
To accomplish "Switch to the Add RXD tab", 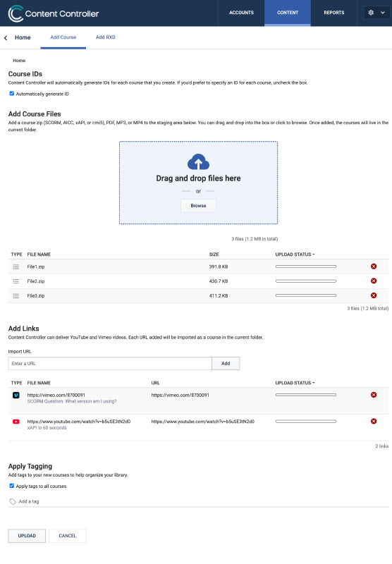I will (105, 37).
